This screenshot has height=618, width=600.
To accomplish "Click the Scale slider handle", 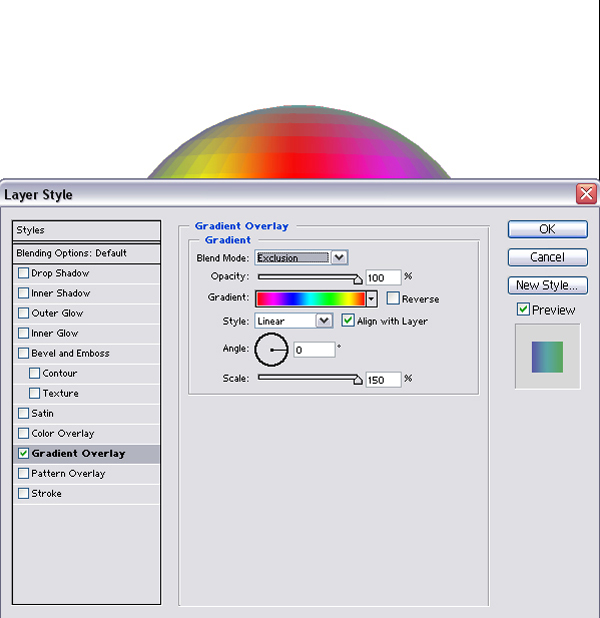I will [358, 380].
